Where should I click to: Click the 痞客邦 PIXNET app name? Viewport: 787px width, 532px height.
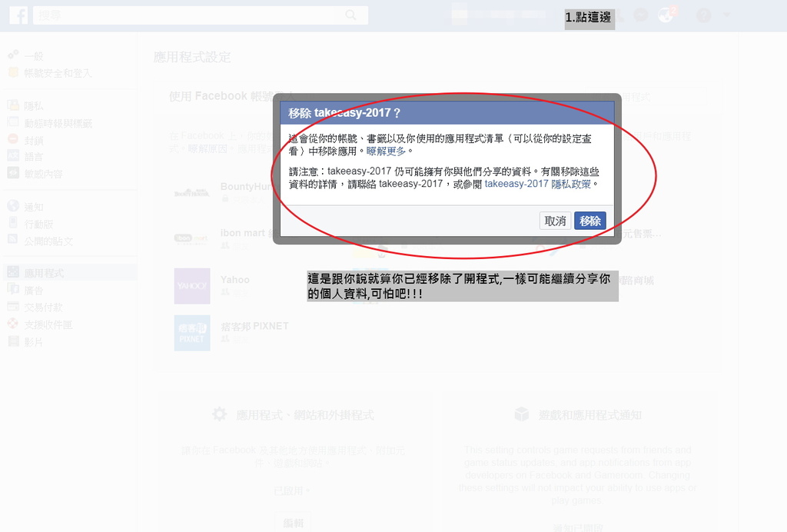coord(254,326)
